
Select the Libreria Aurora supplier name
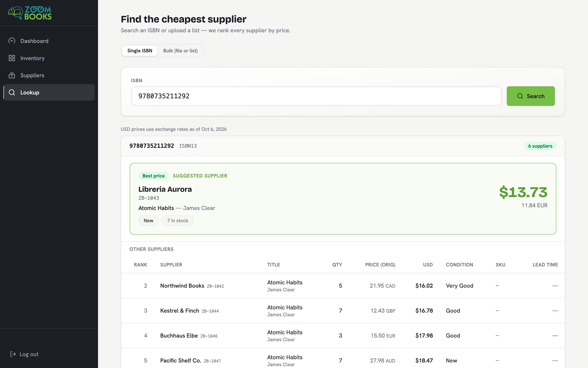[x=165, y=189]
